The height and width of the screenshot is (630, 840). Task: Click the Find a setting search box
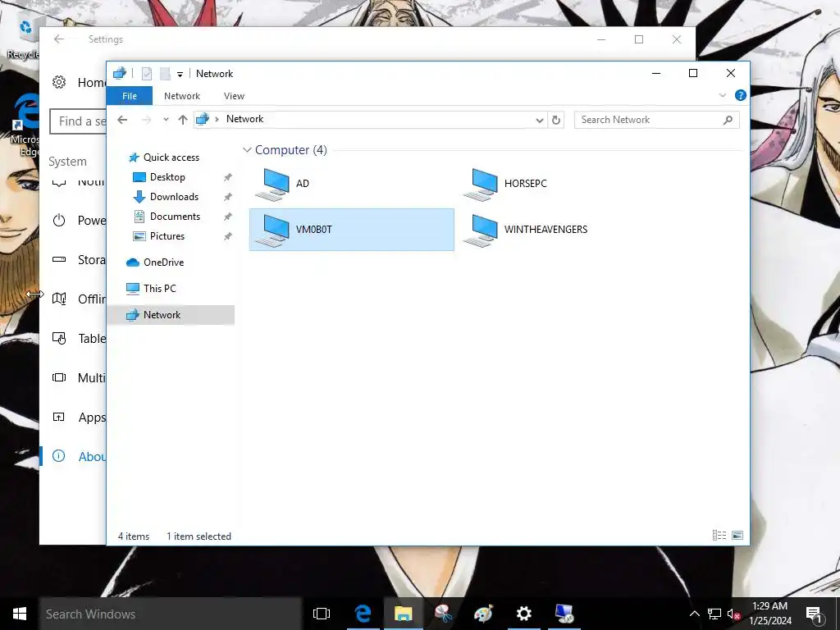tap(78, 121)
